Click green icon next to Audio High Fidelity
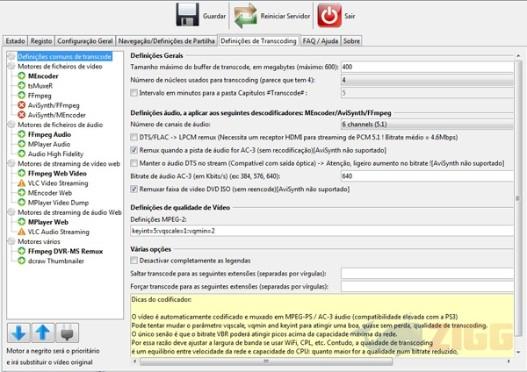 tap(22, 154)
